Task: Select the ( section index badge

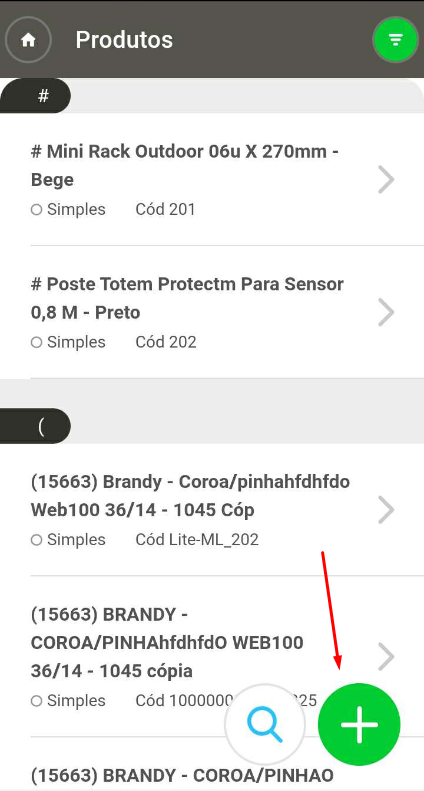Action: click(x=35, y=426)
